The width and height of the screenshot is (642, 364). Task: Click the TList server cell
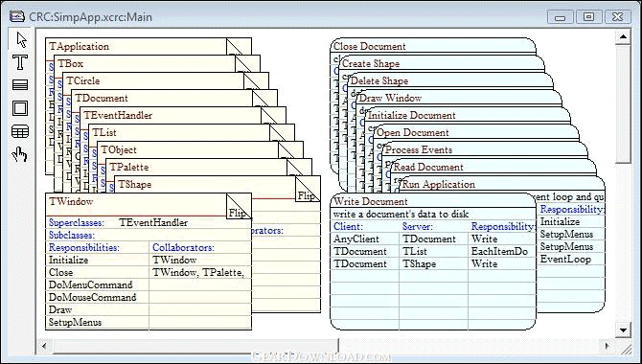point(434,251)
